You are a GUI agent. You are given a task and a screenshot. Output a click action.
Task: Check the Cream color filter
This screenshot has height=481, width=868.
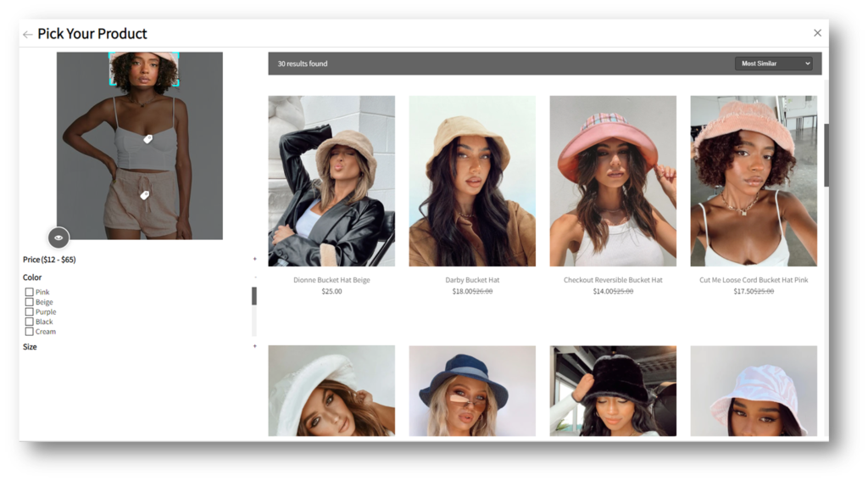pyautogui.click(x=30, y=332)
